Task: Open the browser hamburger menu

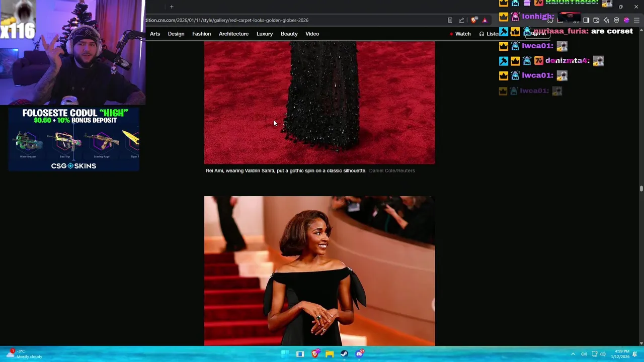Action: 636,20
